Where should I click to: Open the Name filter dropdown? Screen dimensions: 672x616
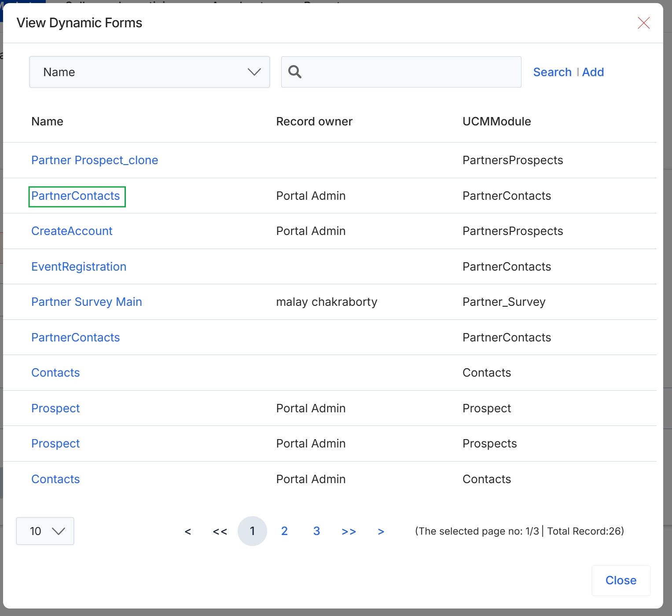150,72
